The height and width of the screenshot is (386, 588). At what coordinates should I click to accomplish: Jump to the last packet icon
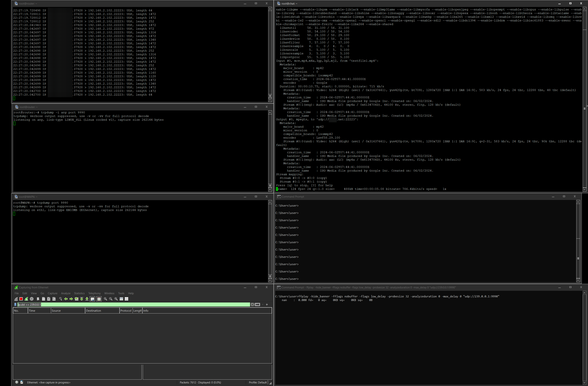(87, 299)
